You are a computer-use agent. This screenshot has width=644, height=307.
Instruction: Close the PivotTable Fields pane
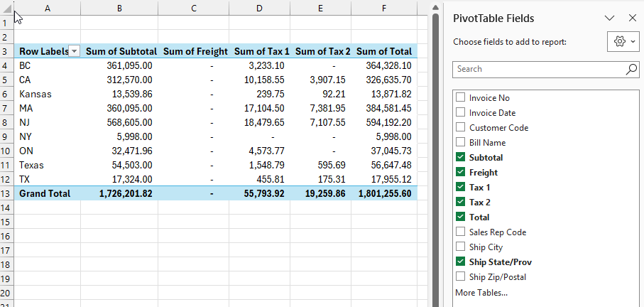[633, 18]
